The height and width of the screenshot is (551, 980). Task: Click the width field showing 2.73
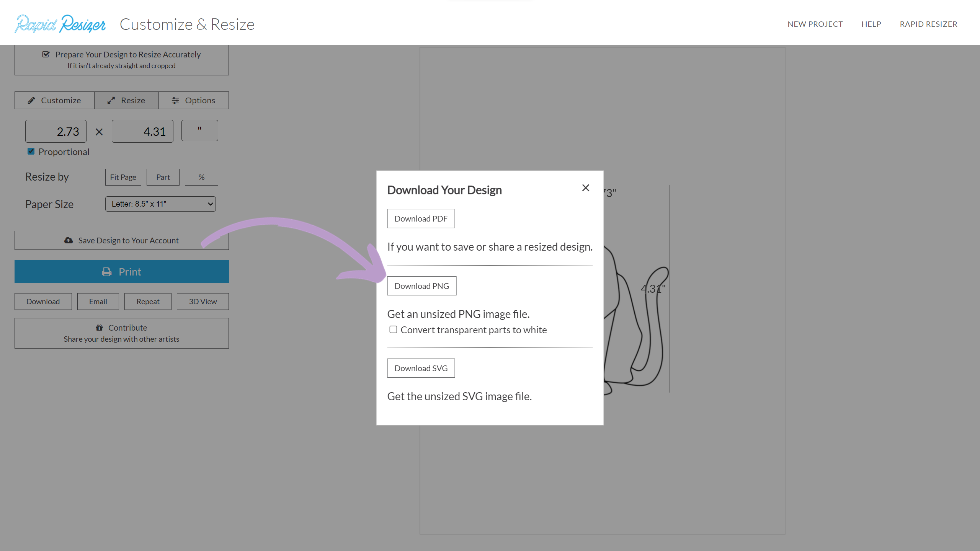pyautogui.click(x=56, y=131)
